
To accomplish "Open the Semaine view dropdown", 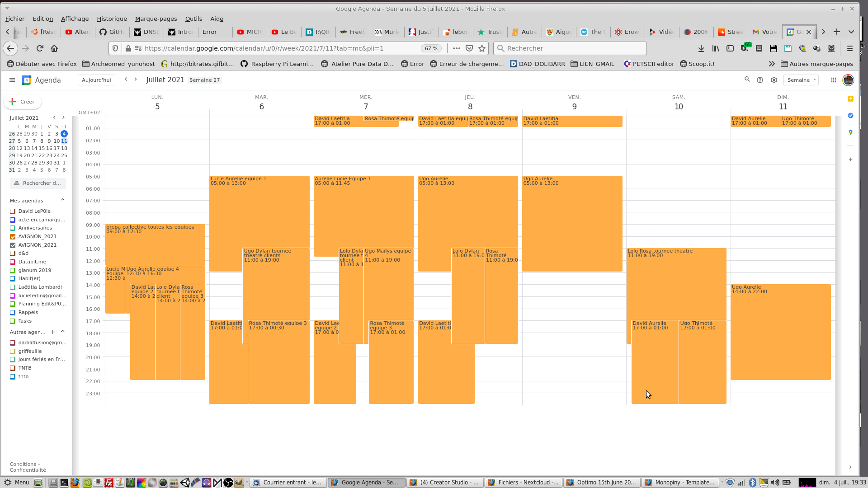I will pyautogui.click(x=801, y=80).
